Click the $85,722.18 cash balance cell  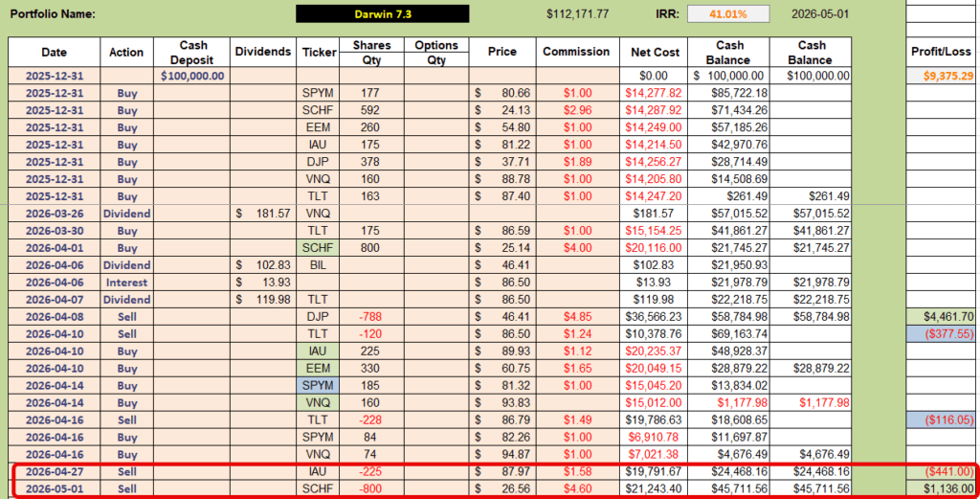tap(728, 93)
